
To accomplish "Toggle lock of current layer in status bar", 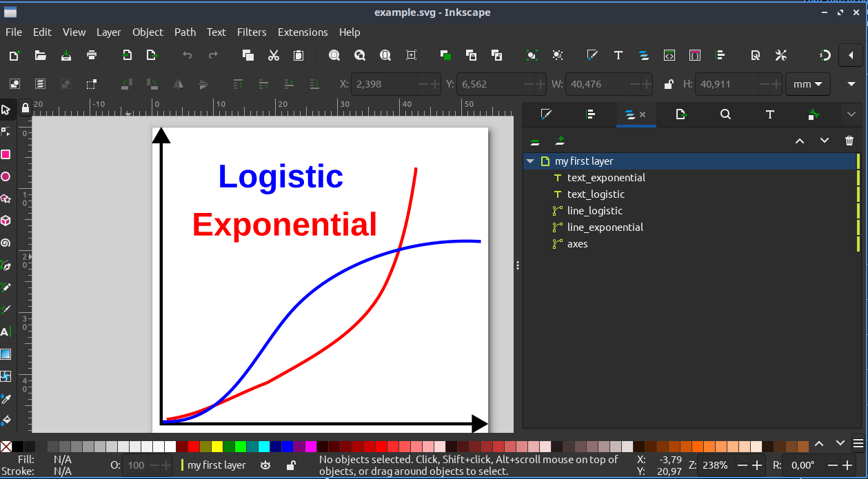I will (291, 465).
